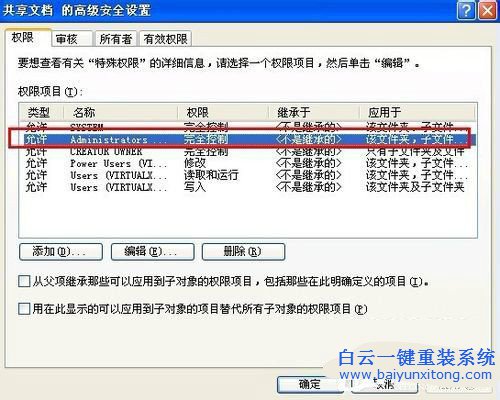This screenshot has width=500, height=400.
Task: Confirm with the 确定 button
Action: click(x=310, y=385)
